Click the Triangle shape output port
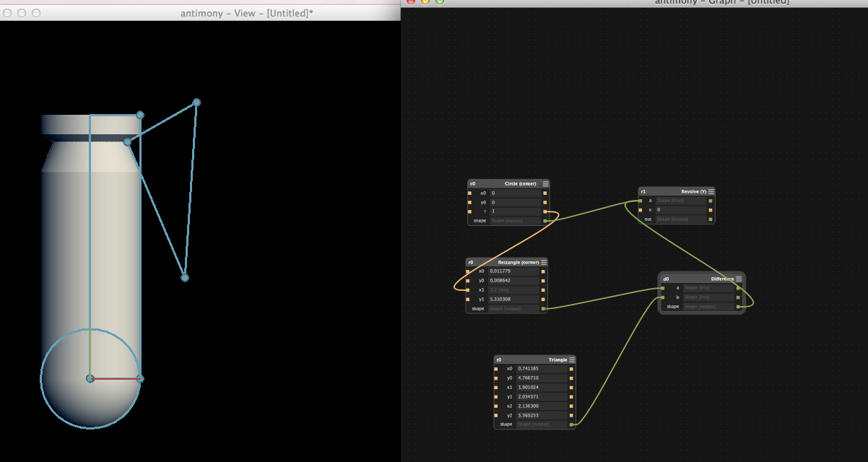 point(571,424)
